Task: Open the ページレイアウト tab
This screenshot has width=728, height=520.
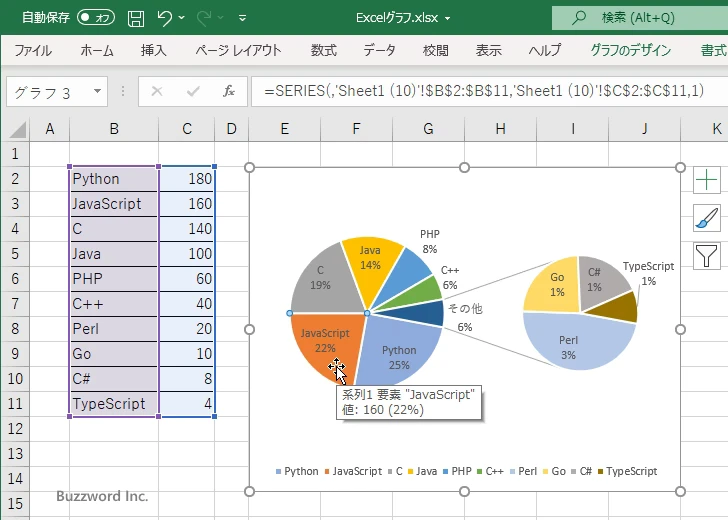Action: 238,50
